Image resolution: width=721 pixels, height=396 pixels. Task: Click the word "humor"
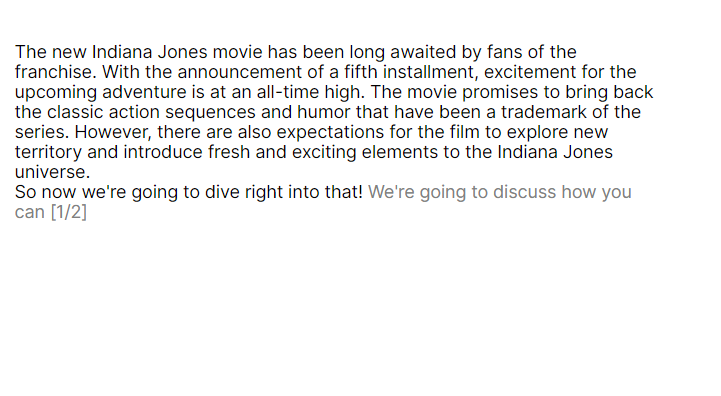tap(324, 112)
